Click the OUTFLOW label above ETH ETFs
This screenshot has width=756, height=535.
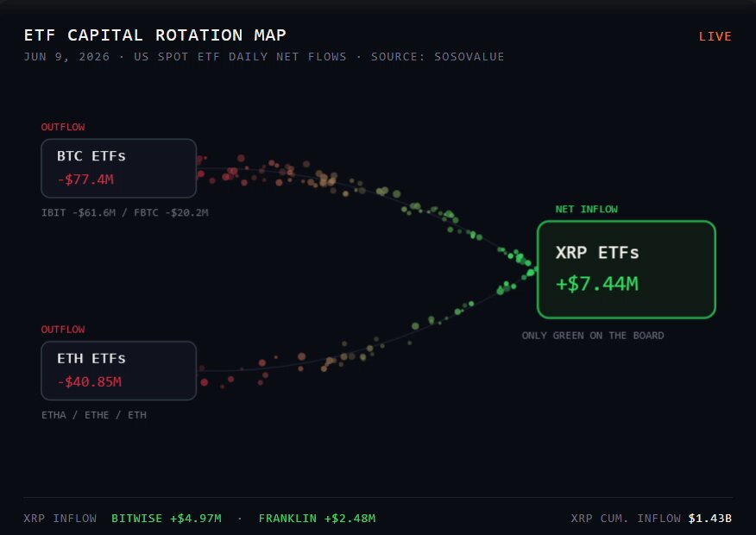[63, 330]
